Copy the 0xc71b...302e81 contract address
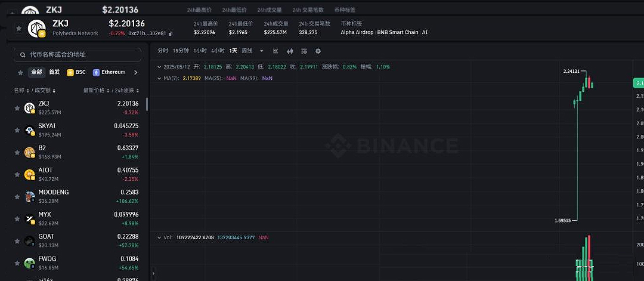The width and height of the screenshot is (644, 281). [x=171, y=33]
